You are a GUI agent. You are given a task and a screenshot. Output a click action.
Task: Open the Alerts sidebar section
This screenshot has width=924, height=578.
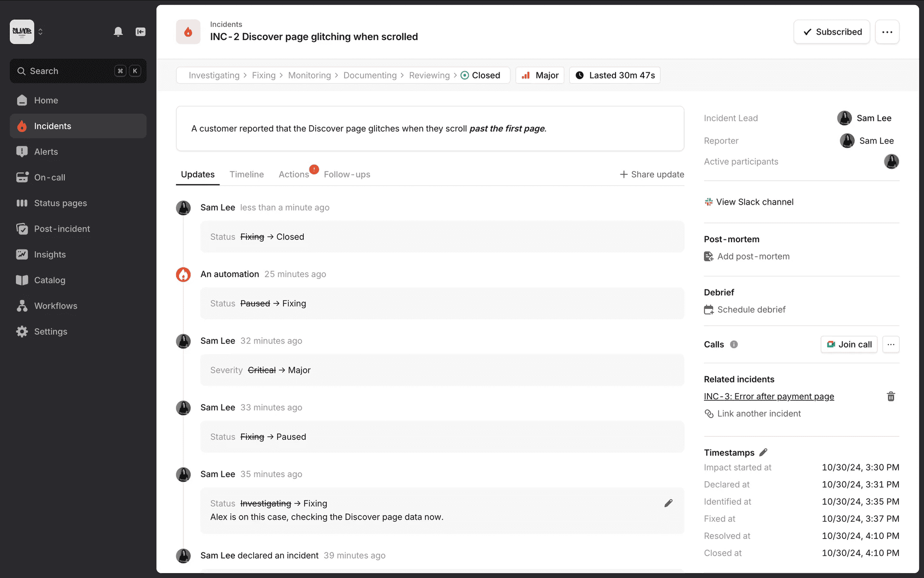(46, 152)
